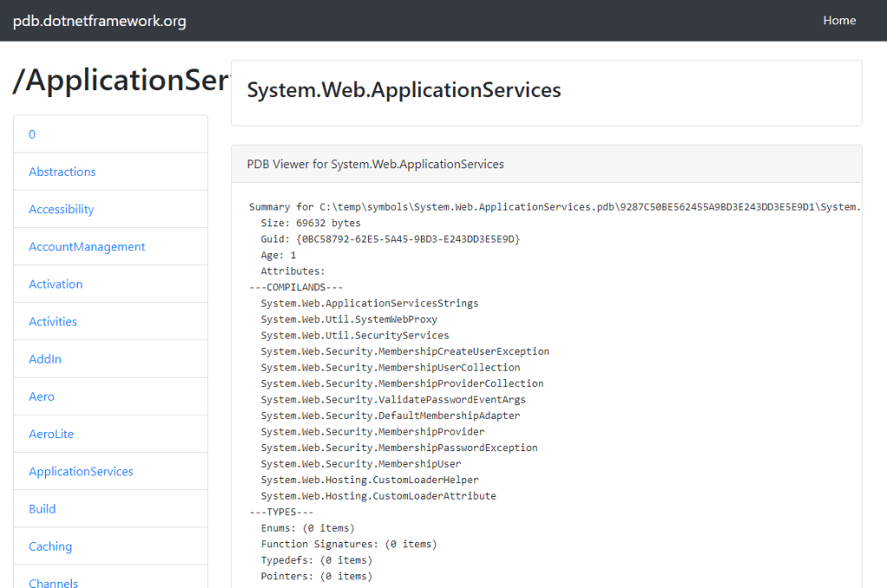
Task: Open the AeroLite category
Action: pos(52,434)
